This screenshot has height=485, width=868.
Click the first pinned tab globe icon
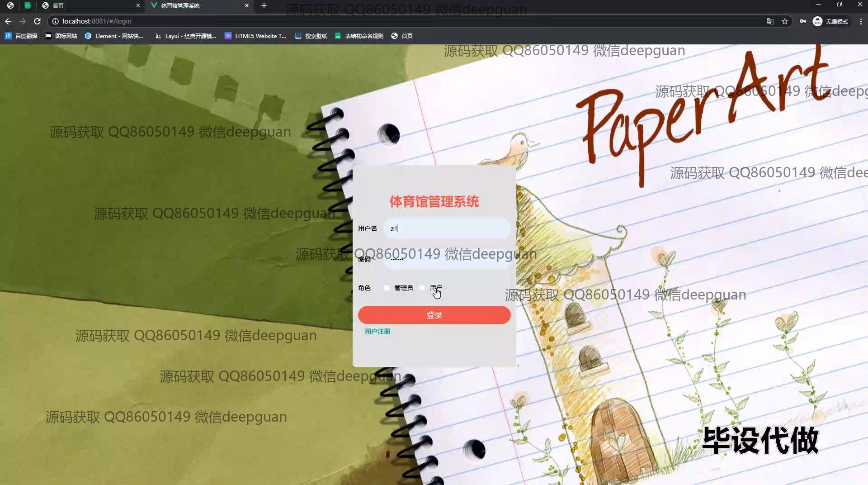10,5
